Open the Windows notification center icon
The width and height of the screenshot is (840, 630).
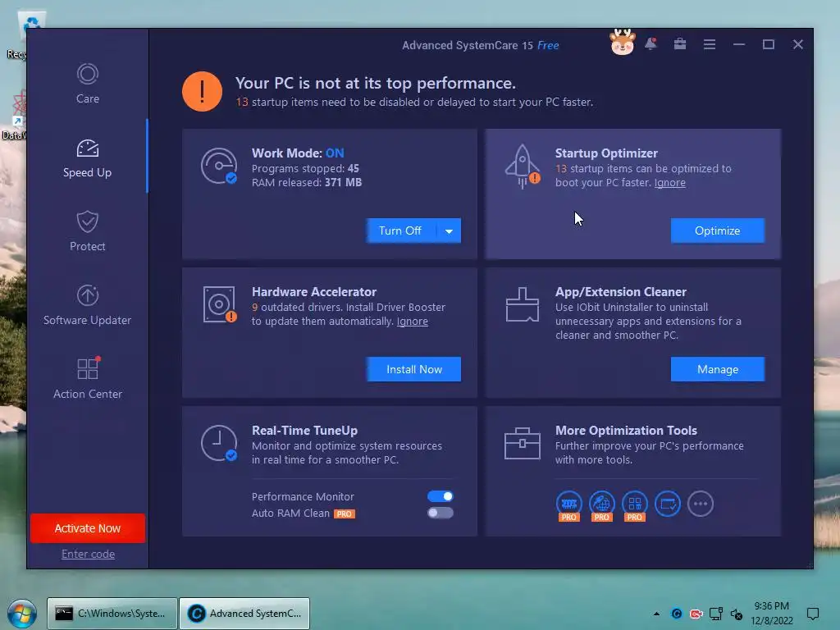click(813, 614)
